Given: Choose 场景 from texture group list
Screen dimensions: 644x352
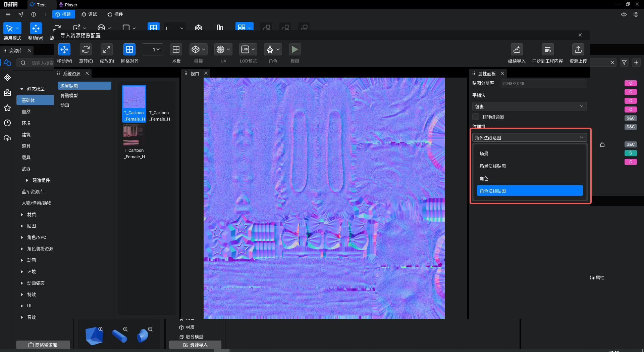Looking at the screenshot, I should tap(530, 154).
